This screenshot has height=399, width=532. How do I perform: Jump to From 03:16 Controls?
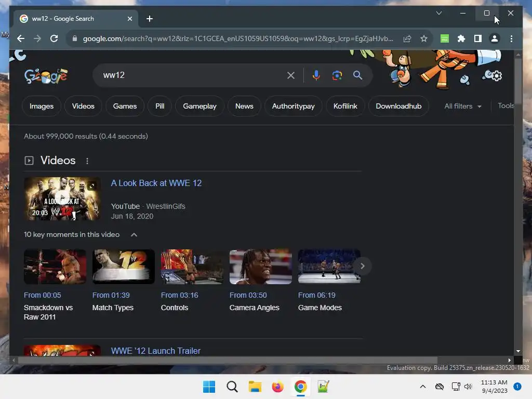179,295
